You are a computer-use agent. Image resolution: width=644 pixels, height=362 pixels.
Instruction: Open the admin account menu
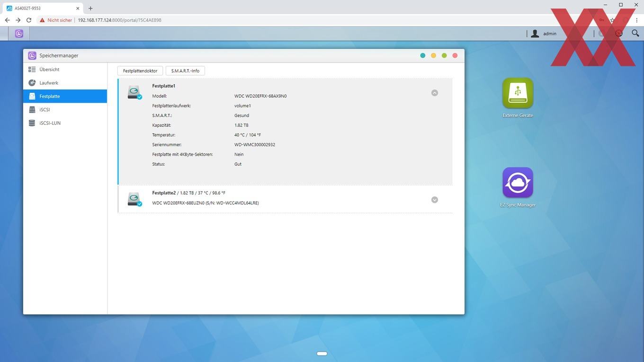(550, 34)
